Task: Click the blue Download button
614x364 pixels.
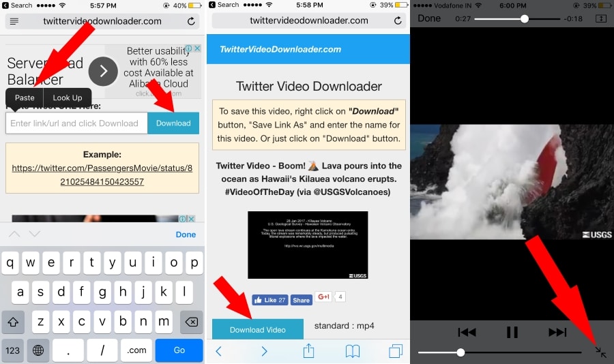Action: point(173,123)
